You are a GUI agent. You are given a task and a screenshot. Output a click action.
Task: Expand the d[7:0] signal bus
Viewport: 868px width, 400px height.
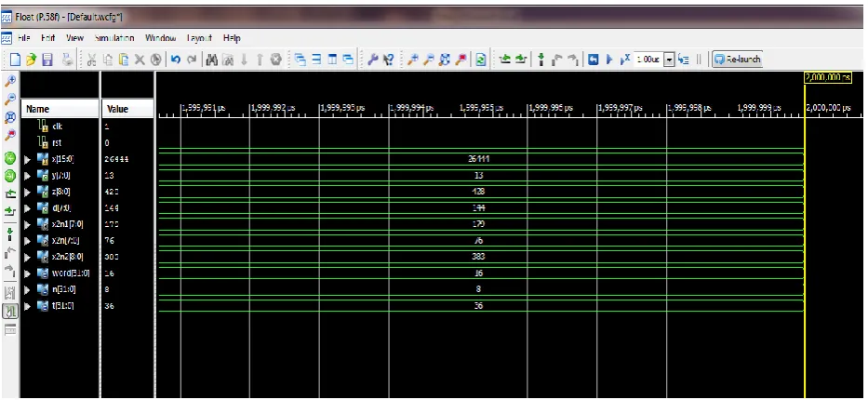point(28,208)
